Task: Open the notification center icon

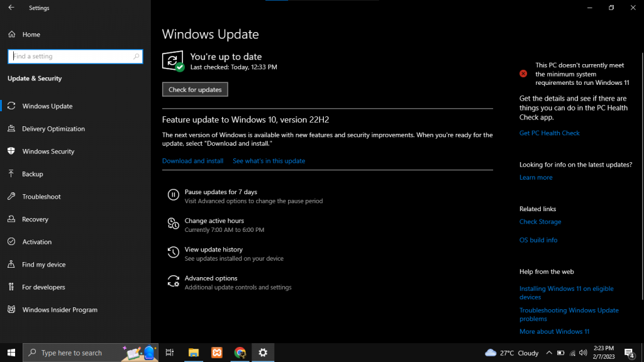Action: [x=629, y=353]
